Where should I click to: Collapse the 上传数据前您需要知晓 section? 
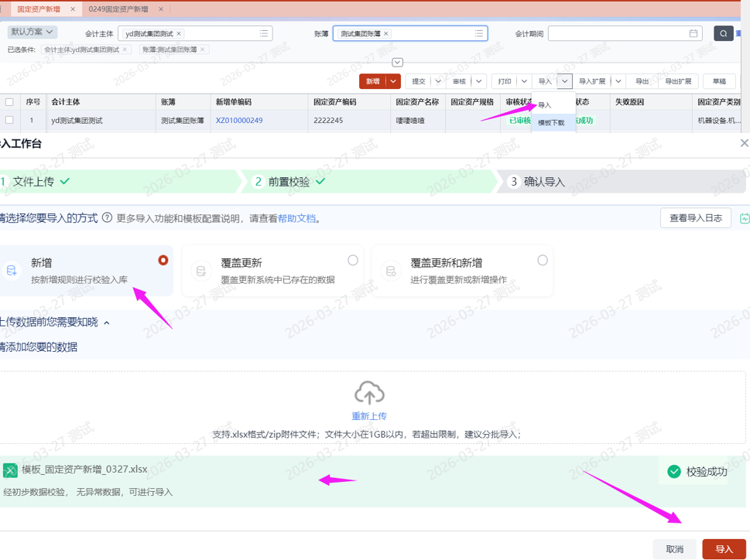(107, 323)
